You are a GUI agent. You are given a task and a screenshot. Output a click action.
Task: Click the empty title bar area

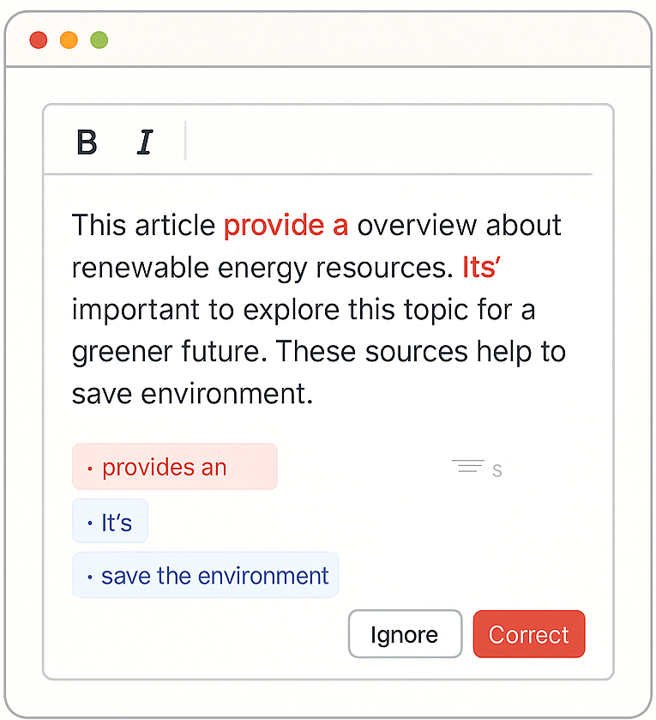click(370, 40)
